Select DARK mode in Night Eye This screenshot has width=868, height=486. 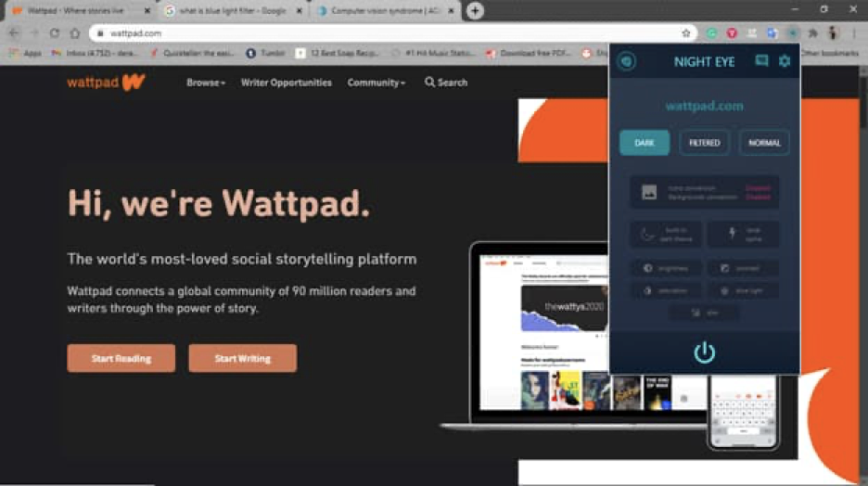[x=645, y=143]
